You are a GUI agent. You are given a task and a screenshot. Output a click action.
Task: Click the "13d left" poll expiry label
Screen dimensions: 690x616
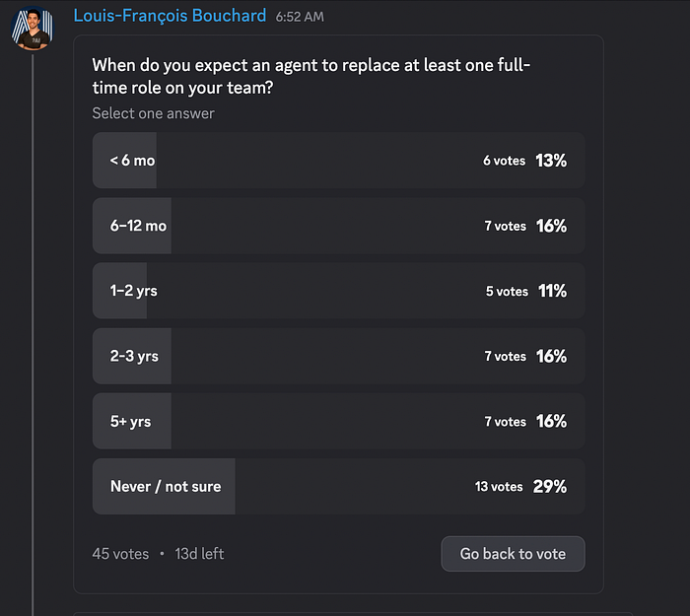[x=199, y=554]
